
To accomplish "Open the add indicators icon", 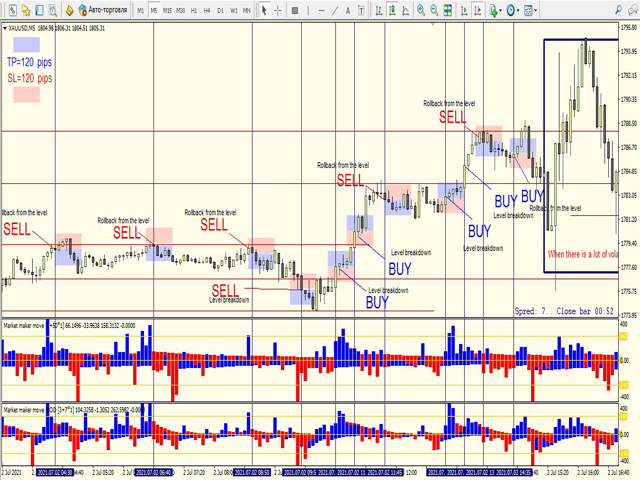I will [493, 10].
